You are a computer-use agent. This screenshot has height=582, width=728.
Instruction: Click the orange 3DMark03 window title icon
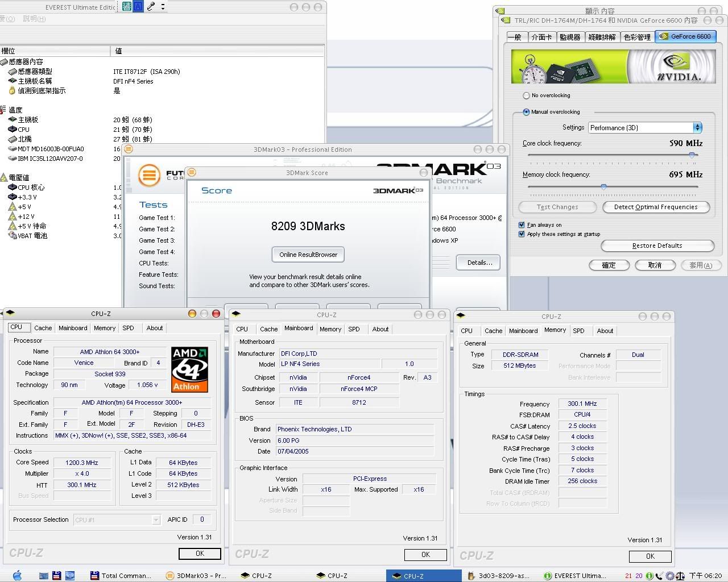pos(129,149)
